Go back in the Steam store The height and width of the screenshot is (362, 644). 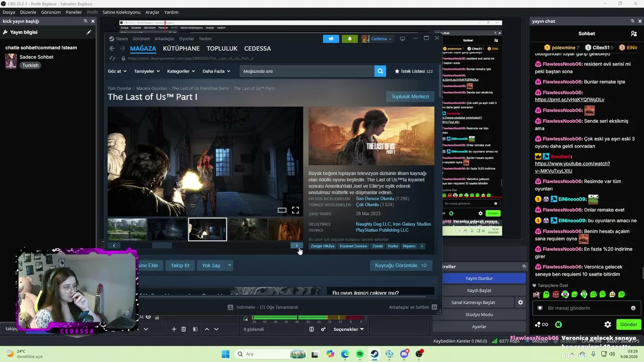pyautogui.click(x=112, y=48)
